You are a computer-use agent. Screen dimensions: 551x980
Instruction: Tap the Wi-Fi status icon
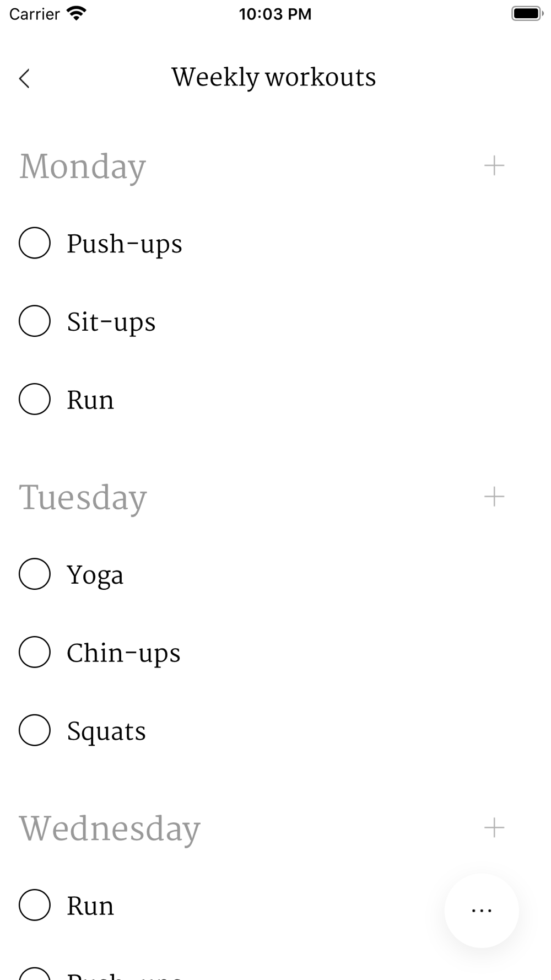(x=77, y=13)
